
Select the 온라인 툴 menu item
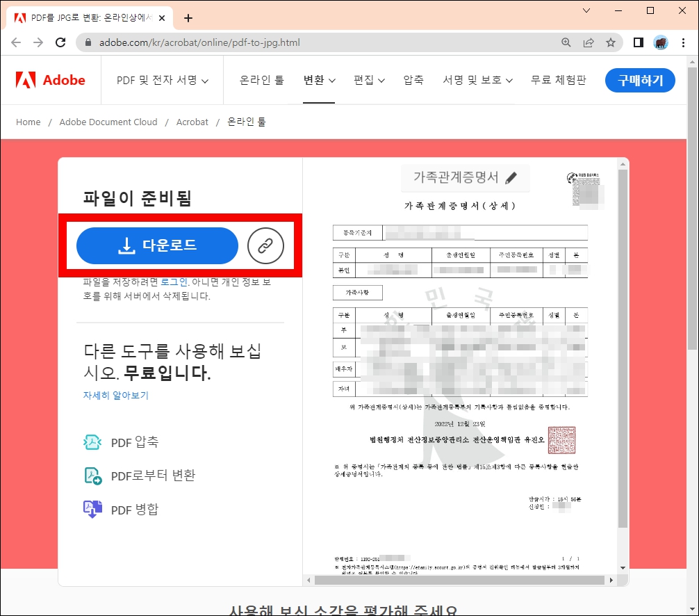261,80
